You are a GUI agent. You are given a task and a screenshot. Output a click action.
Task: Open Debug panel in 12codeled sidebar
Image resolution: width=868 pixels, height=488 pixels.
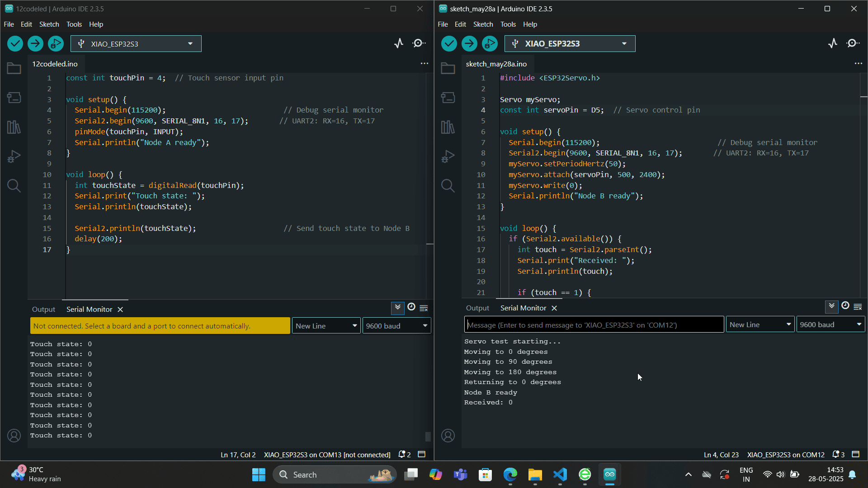(x=14, y=156)
